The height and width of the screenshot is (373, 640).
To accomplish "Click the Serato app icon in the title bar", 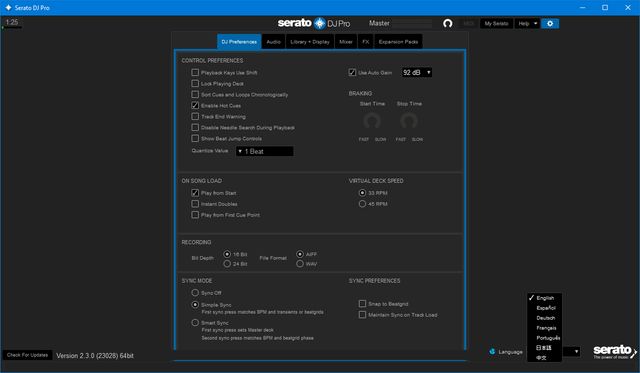I will 8,7.
